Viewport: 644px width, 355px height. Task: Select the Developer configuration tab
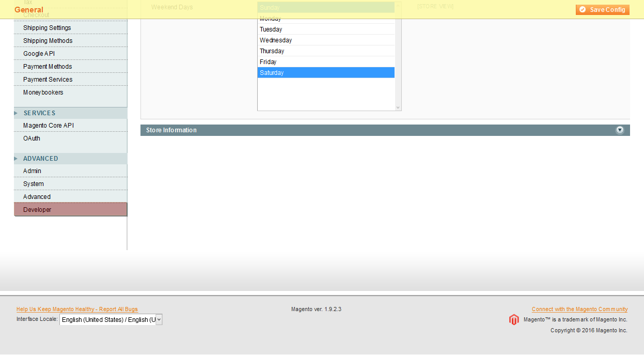(x=71, y=210)
